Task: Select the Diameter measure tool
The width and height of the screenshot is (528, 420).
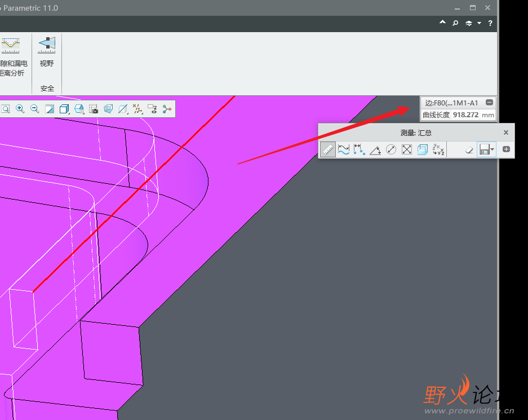Action: [x=391, y=149]
